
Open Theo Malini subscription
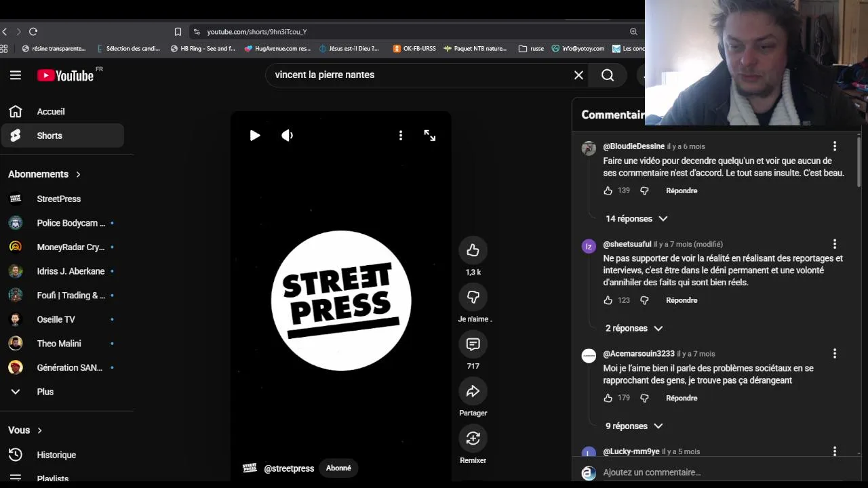click(62, 344)
